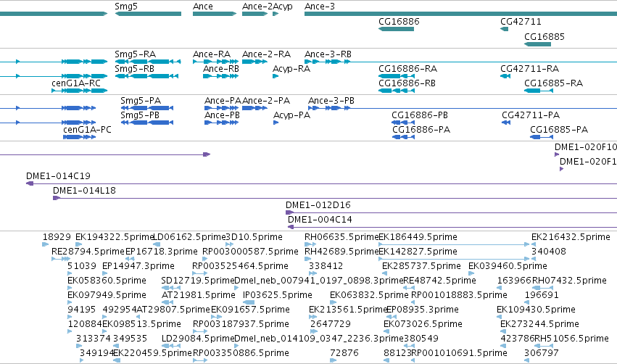Select EST RH06635.5prime label

341,237
